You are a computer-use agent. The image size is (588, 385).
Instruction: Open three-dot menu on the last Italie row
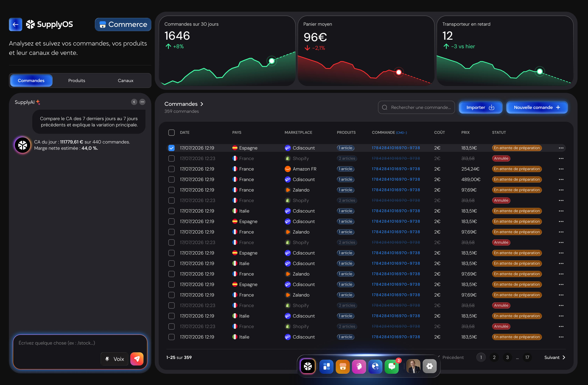561,337
